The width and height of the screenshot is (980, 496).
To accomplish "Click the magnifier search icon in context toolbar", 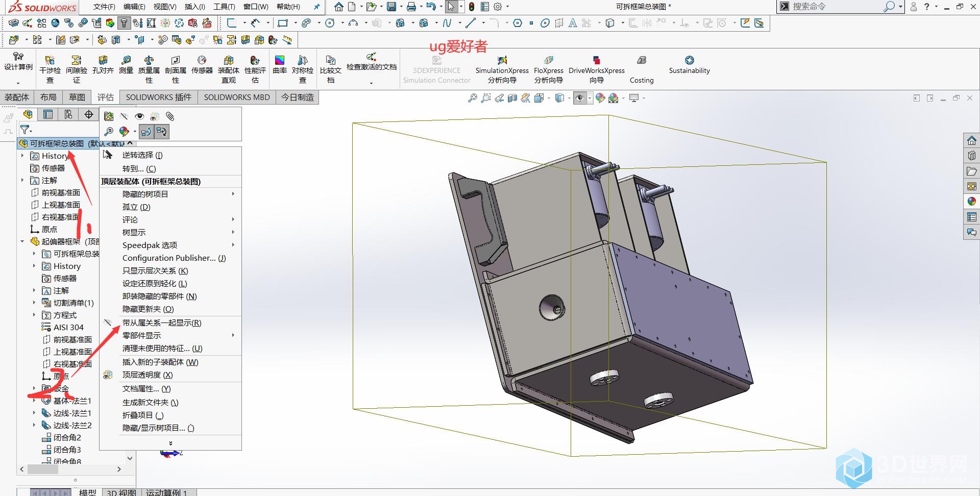I will (109, 132).
